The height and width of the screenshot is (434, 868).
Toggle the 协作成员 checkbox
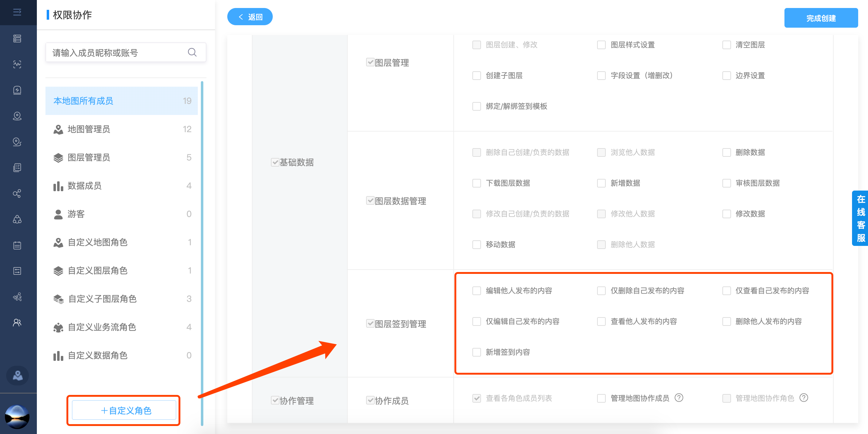click(x=370, y=400)
